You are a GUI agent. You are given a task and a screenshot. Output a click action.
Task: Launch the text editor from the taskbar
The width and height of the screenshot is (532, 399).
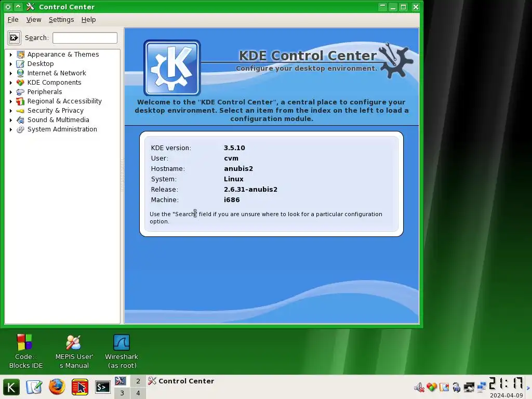click(x=34, y=387)
